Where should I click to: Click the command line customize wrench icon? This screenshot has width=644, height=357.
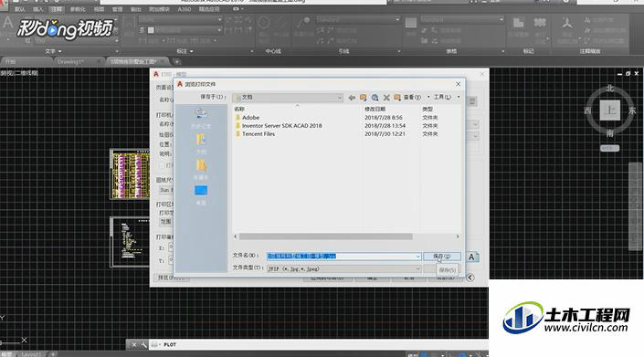coord(143,345)
